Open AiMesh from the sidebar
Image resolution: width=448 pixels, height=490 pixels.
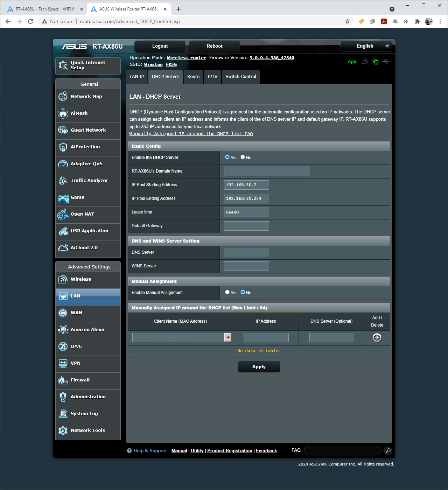point(63,113)
